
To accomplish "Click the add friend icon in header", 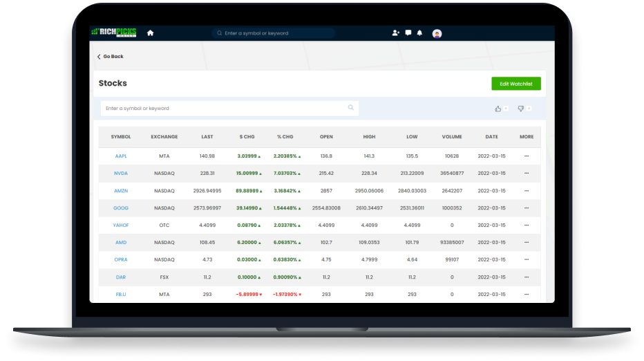I will pos(395,33).
